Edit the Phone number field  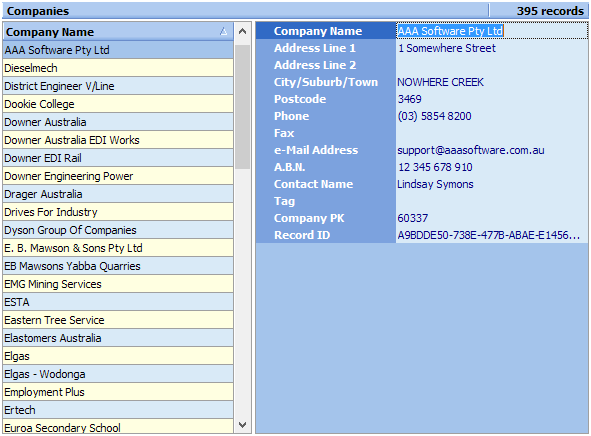(x=492, y=116)
